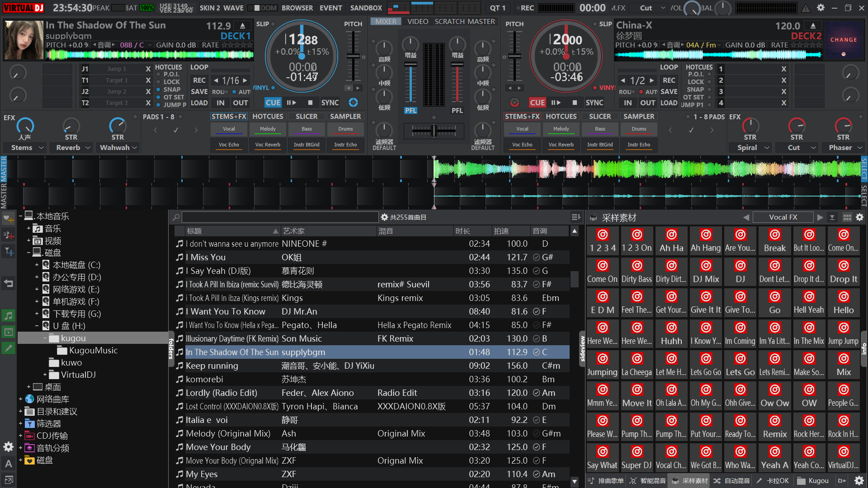Viewport: 868px width, 488px height.
Task: Click the Deck 2 record vinyl icon
Action: click(514, 103)
